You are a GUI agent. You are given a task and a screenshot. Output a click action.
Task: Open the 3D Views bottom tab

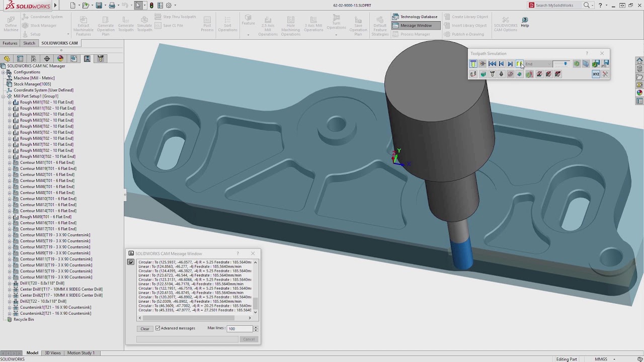53,353
